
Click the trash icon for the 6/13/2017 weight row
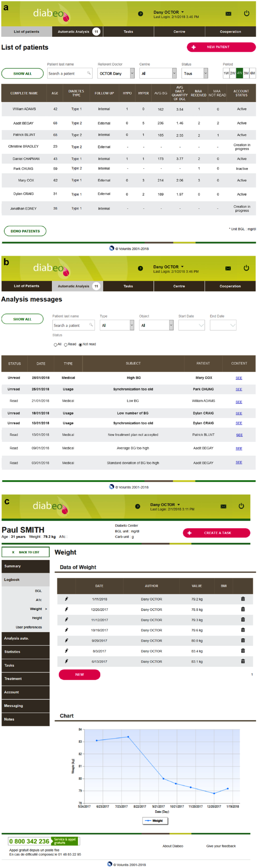coord(242,661)
